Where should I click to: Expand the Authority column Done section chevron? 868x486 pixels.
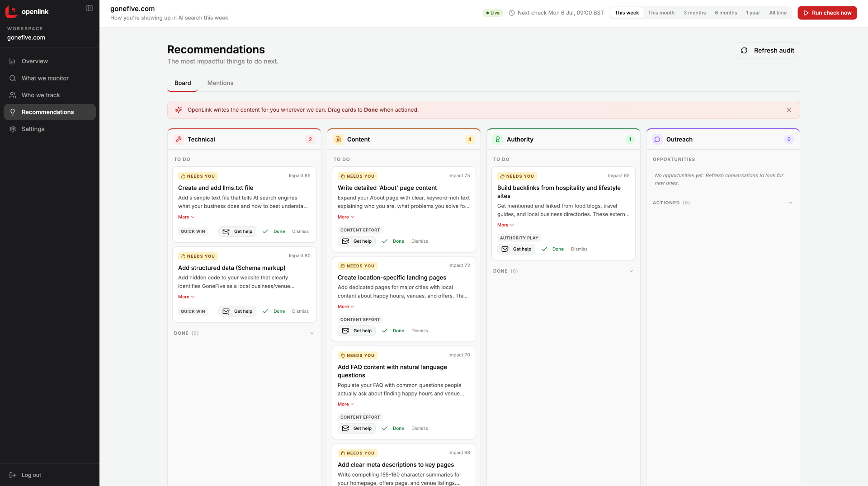tap(631, 271)
